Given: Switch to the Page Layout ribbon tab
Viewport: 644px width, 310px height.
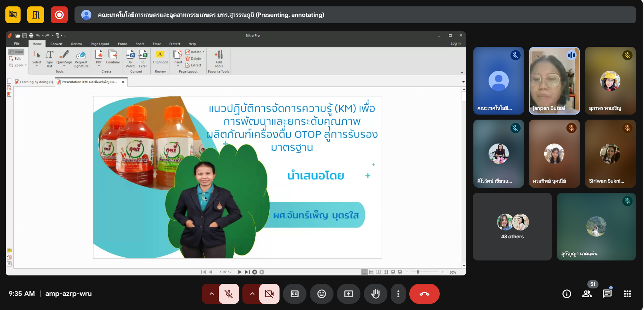Looking at the screenshot, I should (100, 44).
